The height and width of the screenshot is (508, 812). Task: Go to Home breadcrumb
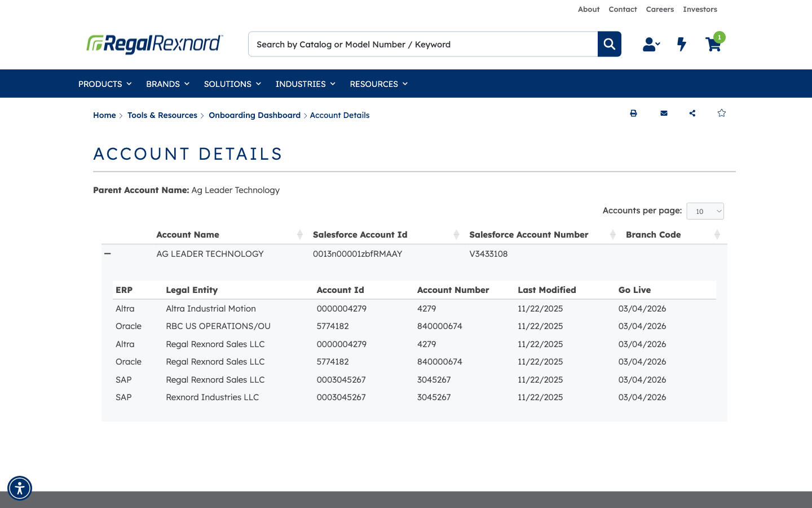pos(104,115)
